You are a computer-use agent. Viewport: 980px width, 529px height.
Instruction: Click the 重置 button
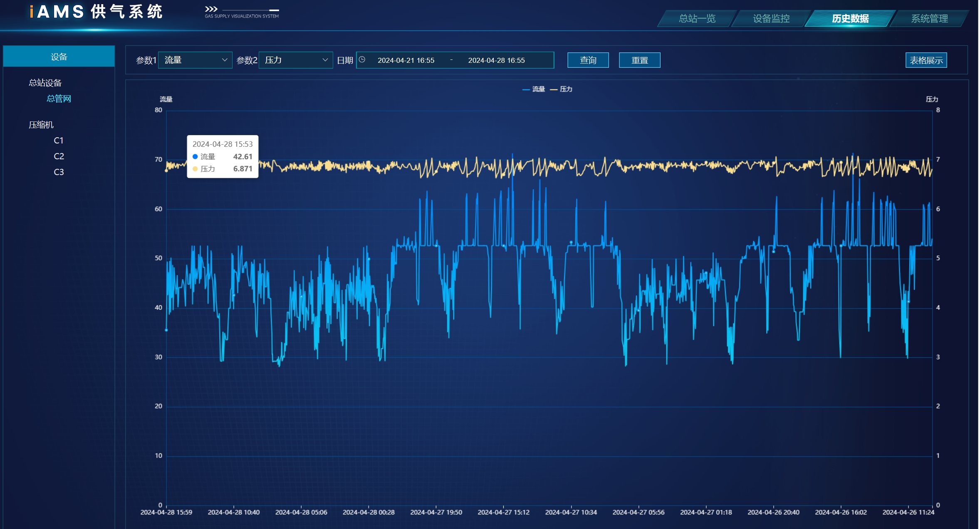coord(639,60)
